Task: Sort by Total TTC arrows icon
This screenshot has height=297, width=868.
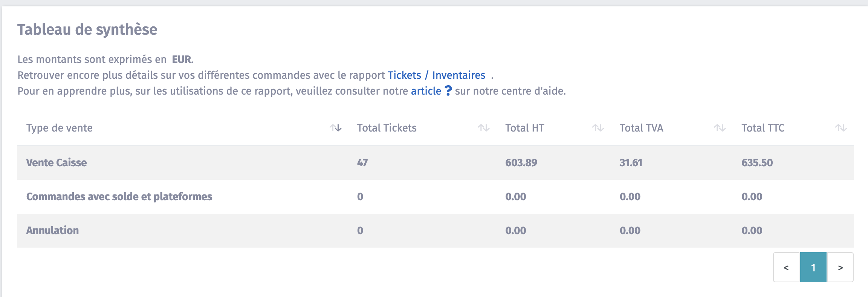Action: (841, 128)
